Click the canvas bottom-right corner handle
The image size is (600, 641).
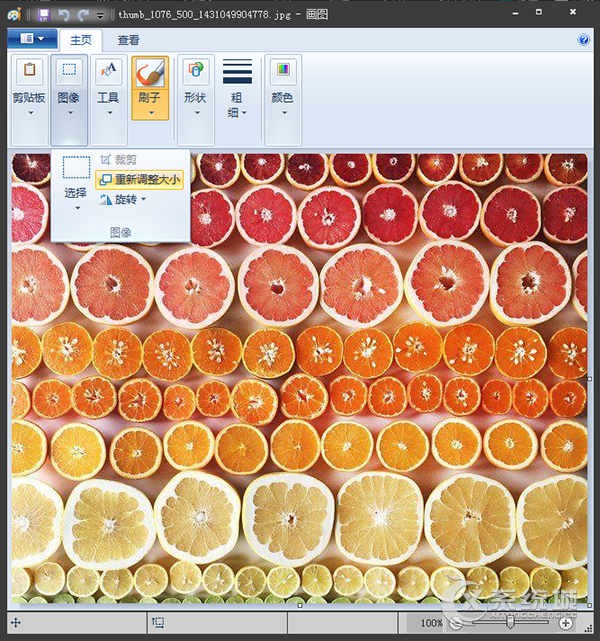coord(589,605)
